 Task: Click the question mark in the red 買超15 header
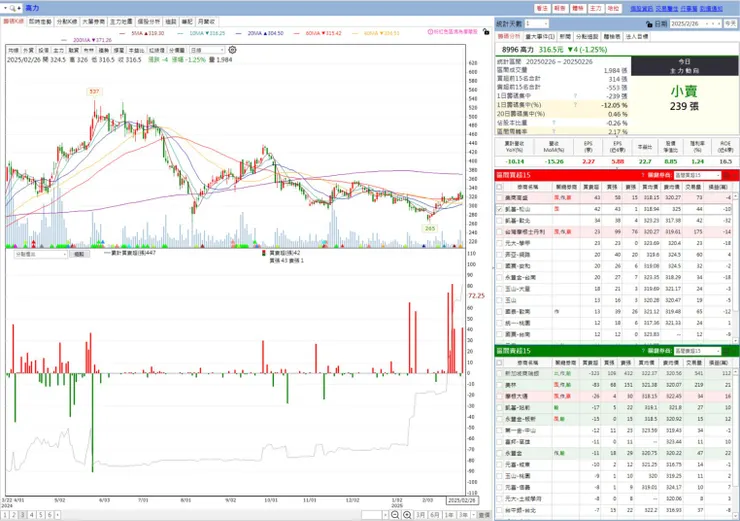[643, 175]
